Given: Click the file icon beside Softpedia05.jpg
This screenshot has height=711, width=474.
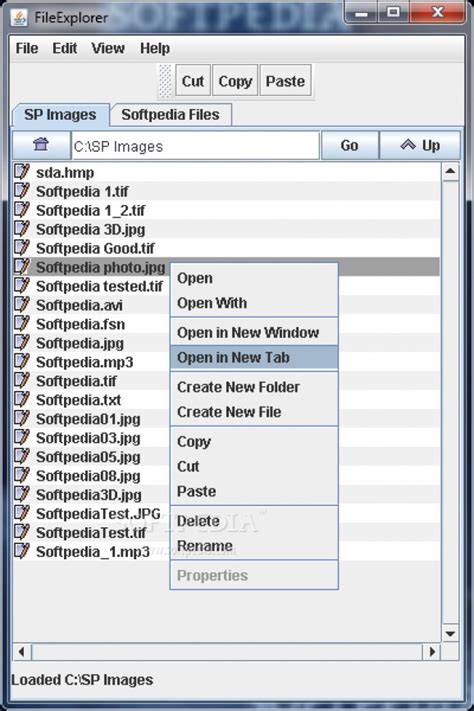Looking at the screenshot, I should coord(22,456).
